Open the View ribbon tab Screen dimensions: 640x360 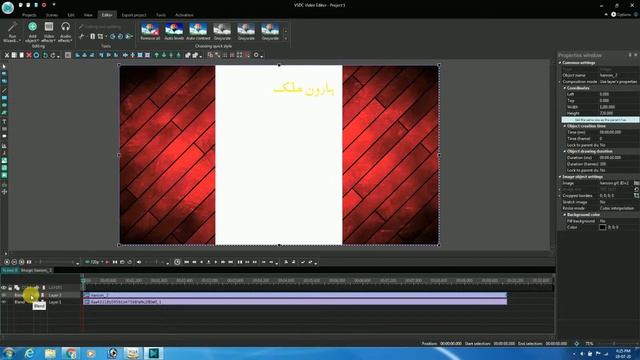(x=88, y=15)
